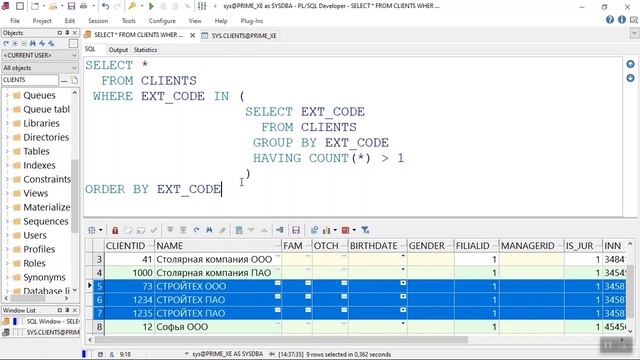Expand the Users folder in the tree

point(7,236)
